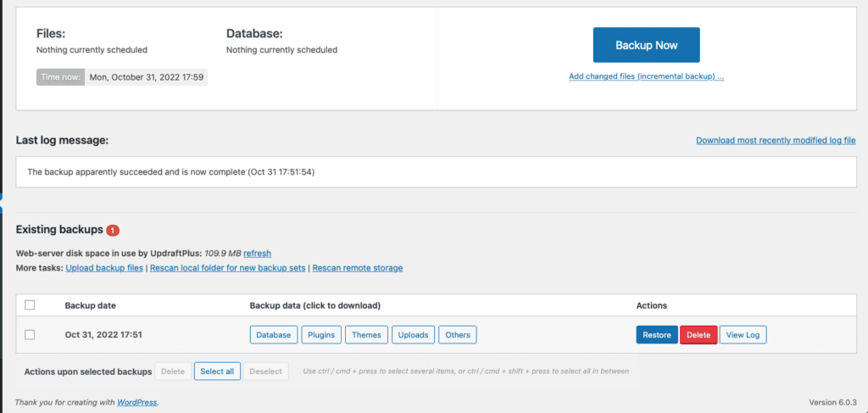Open Upload backup files link
Viewport: 868px width, 413px height.
tap(104, 268)
